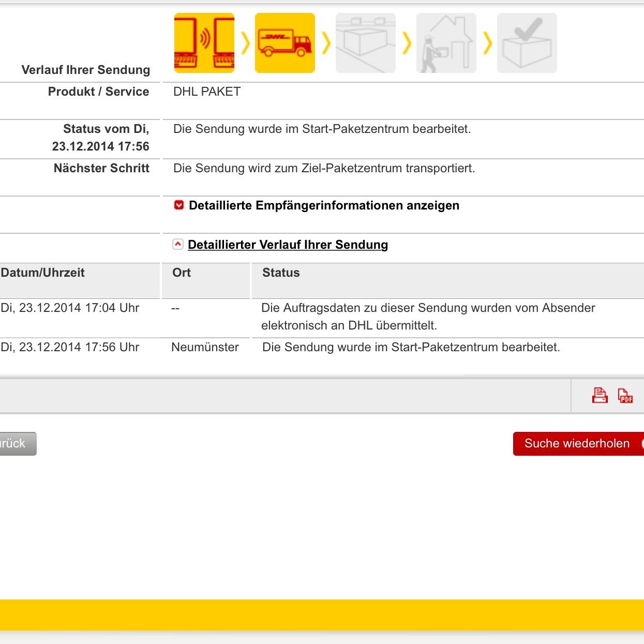Select the 'Neumünster' location cell
Screen dimensions: 644x644
click(x=205, y=347)
